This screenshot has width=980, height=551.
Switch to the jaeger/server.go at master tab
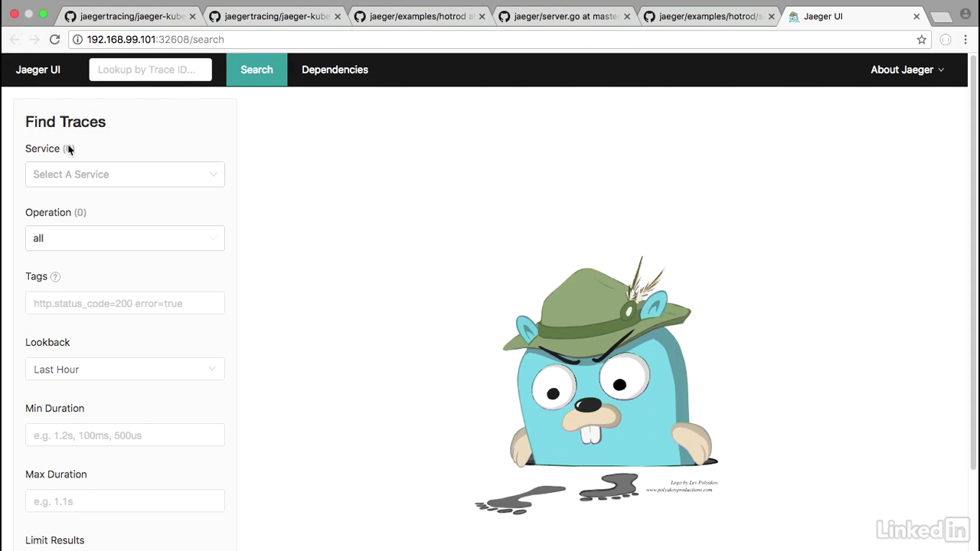pos(565,16)
